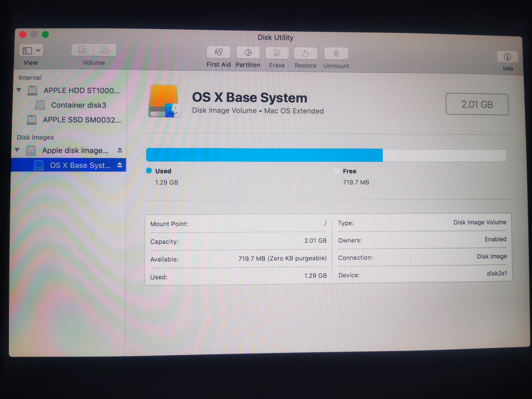Click the Available 719.7 MB value

point(282,258)
